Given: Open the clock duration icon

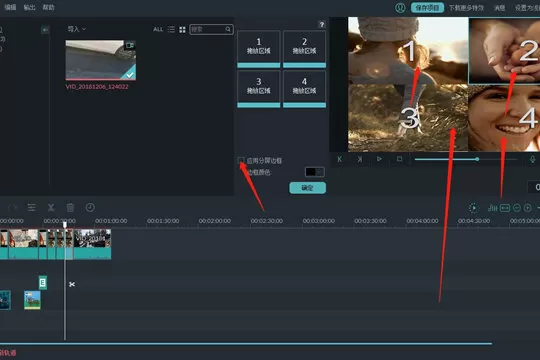Looking at the screenshot, I should pyautogui.click(x=90, y=207).
